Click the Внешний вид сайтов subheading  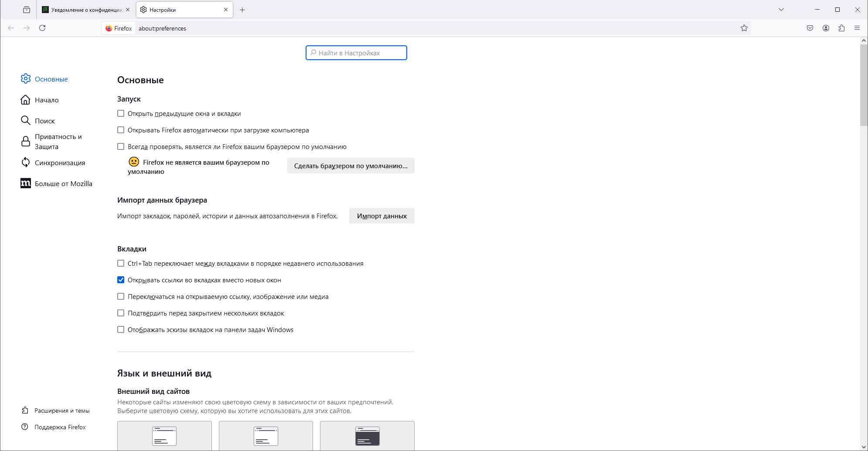[153, 391]
